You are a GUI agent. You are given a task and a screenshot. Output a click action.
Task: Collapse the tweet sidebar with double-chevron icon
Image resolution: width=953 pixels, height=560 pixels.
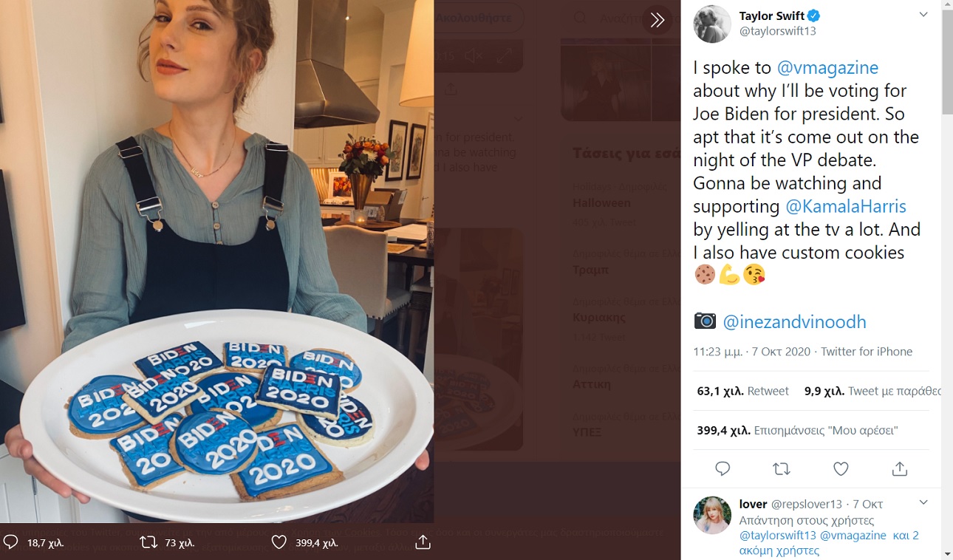pyautogui.click(x=657, y=21)
